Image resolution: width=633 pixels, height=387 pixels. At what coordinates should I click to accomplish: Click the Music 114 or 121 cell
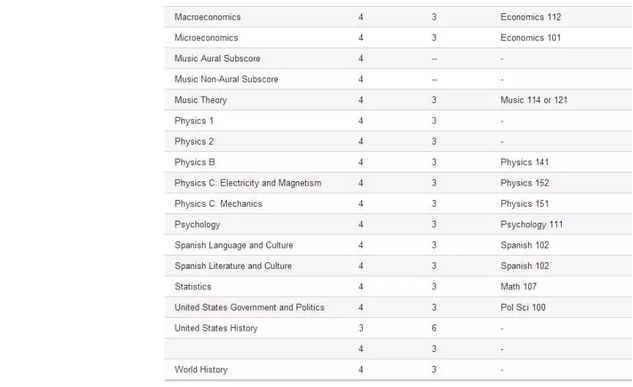534,100
